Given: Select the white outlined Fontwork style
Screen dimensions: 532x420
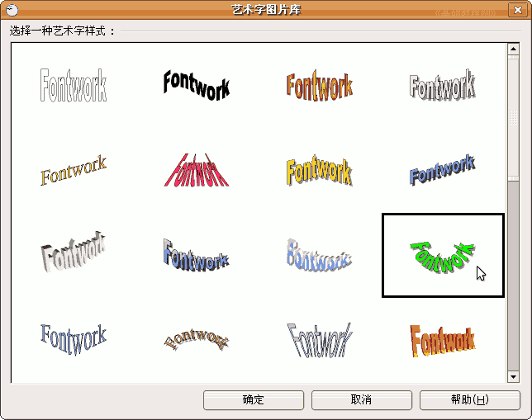Looking at the screenshot, I should pyautogui.click(x=73, y=85).
